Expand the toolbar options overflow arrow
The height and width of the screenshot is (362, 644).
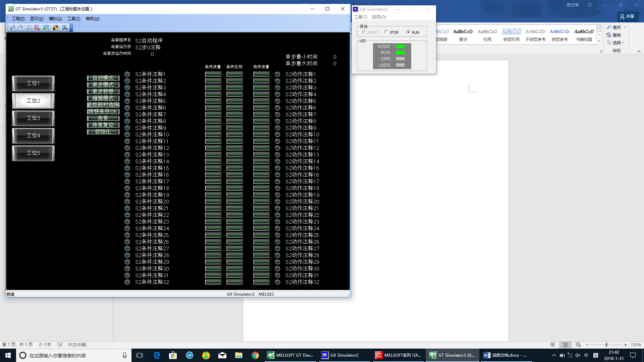click(x=71, y=29)
